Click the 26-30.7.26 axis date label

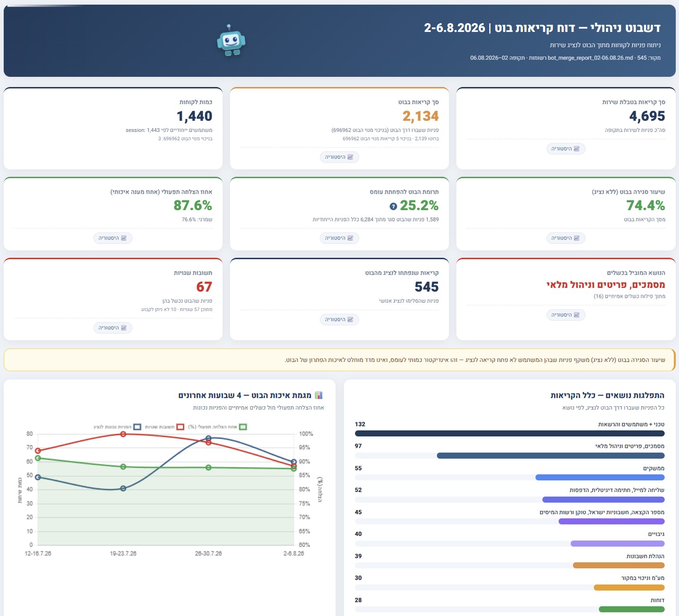(x=208, y=553)
